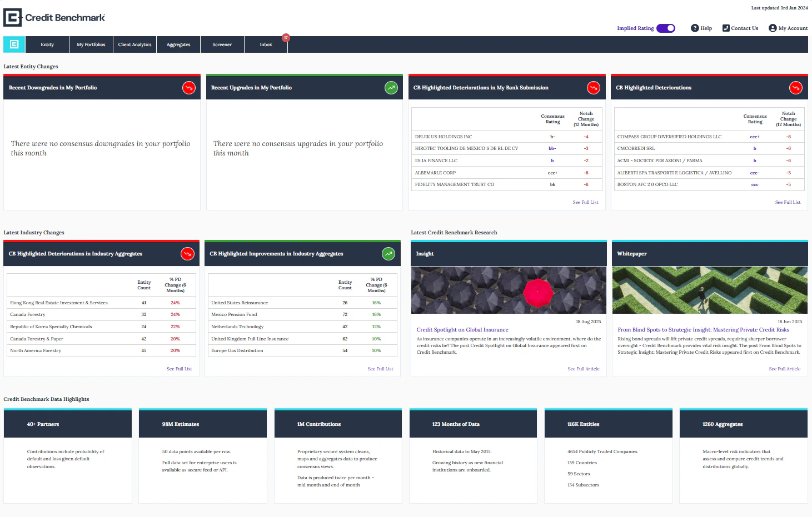Screen dimensions: 812x517
Task: Click green arrow on Industry Aggregates Improvements card
Action: 388,253
